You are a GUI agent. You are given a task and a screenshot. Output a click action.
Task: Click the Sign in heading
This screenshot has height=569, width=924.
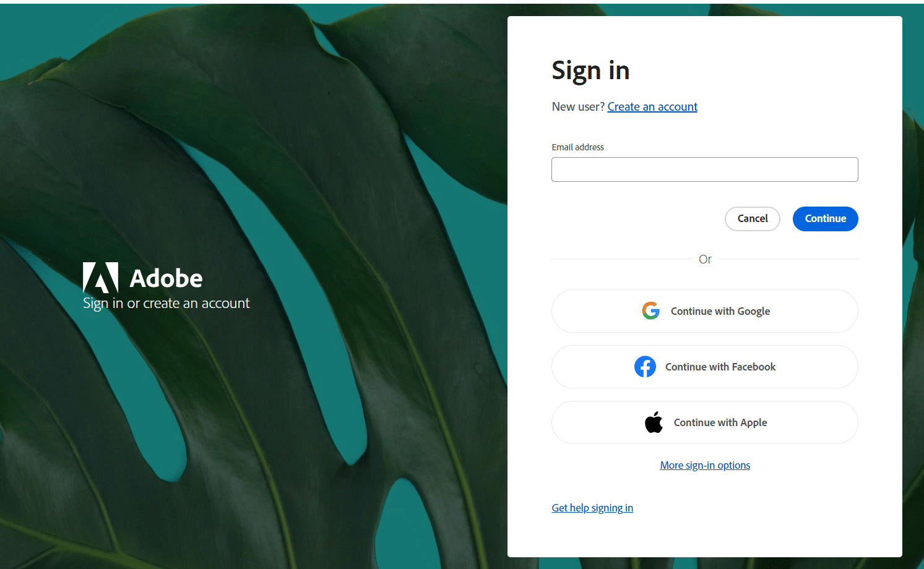pos(590,71)
